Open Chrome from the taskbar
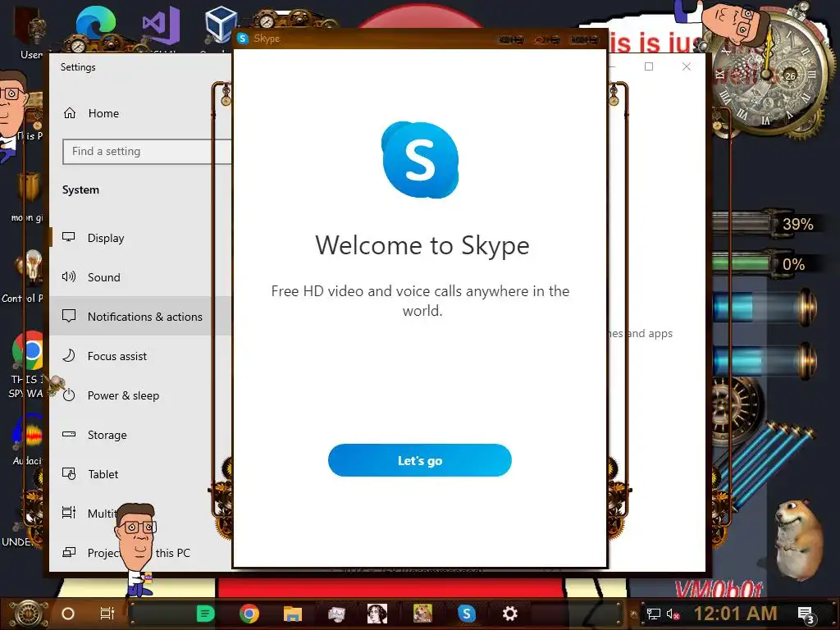 pos(249,614)
